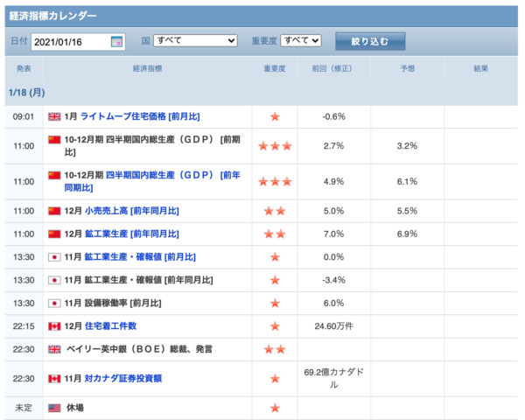Click two-star rating in 小売売上高 row
Screen dimensions: 525x420
click(275, 211)
